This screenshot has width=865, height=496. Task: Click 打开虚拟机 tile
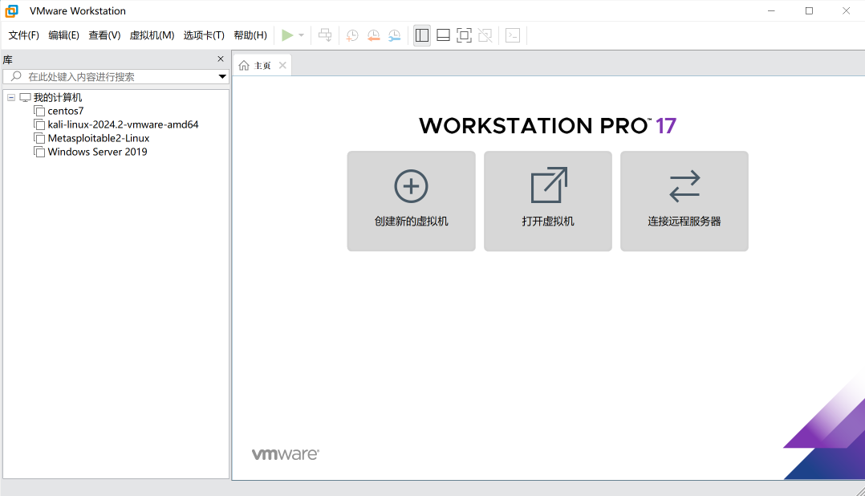coord(548,201)
